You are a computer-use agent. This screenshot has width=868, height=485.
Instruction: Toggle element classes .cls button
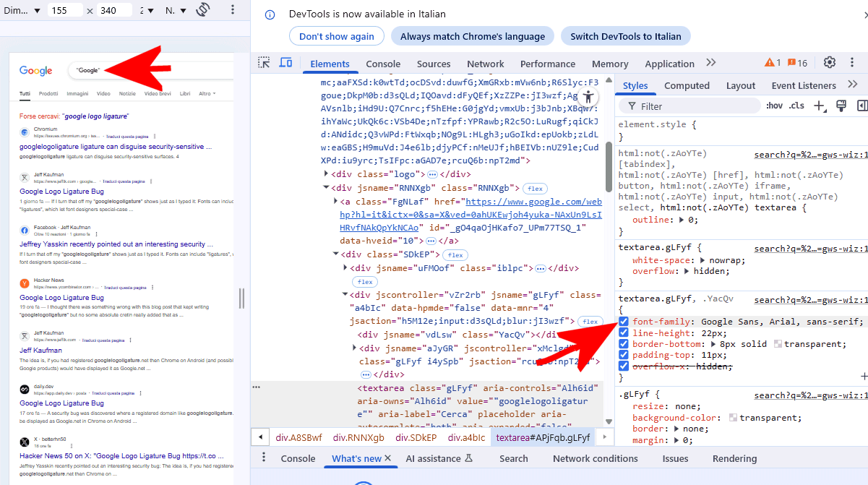tap(796, 106)
